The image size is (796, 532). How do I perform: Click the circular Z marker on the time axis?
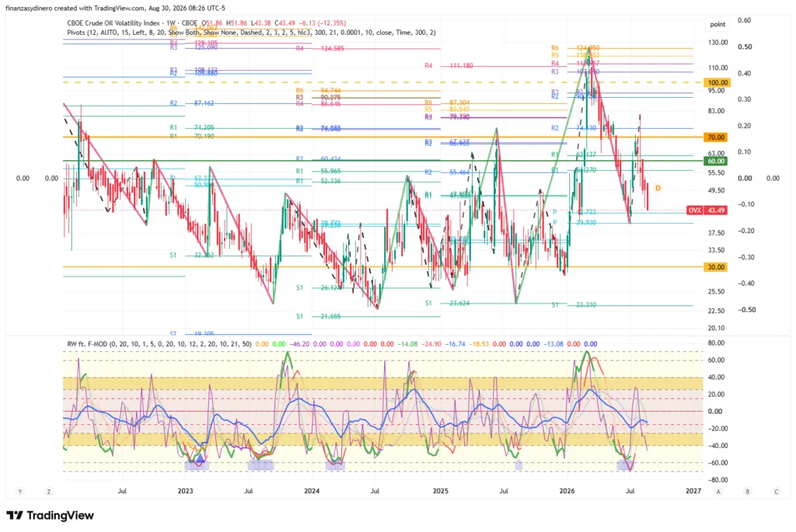[x=49, y=492]
